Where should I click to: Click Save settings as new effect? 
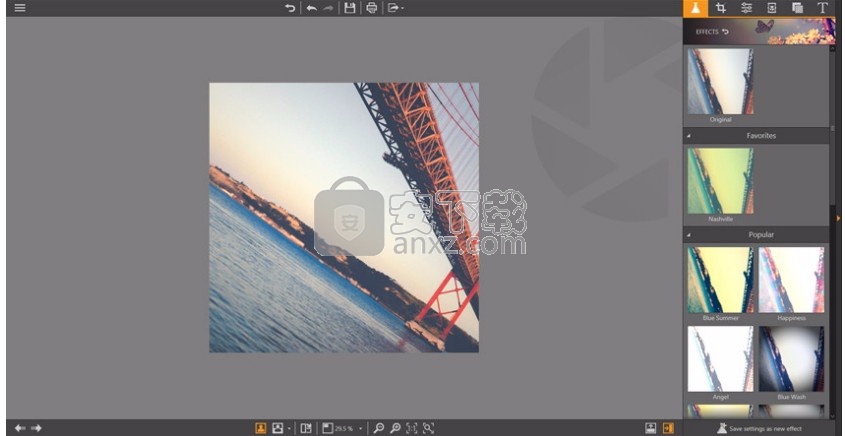(x=759, y=428)
